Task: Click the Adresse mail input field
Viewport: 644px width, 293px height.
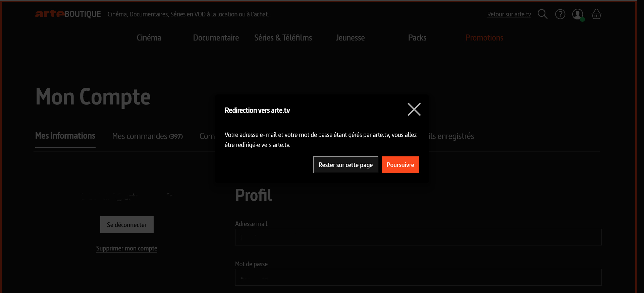Action: click(418, 237)
